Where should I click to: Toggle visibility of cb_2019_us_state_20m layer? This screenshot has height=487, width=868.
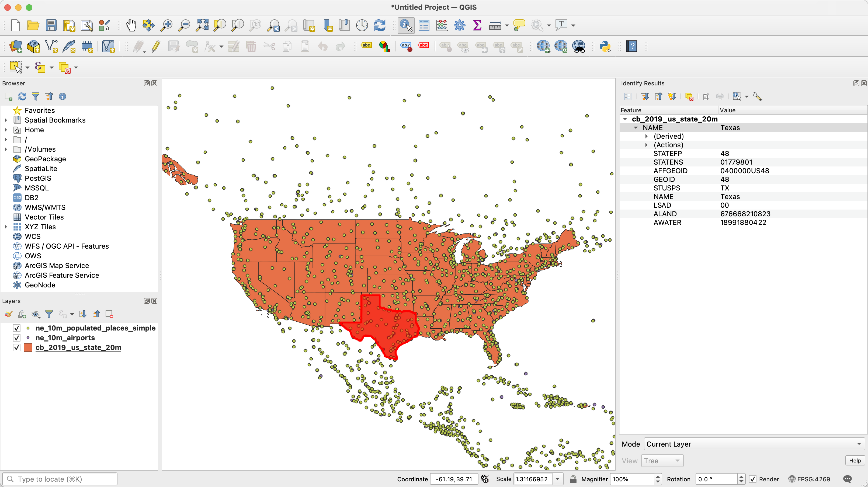16,347
